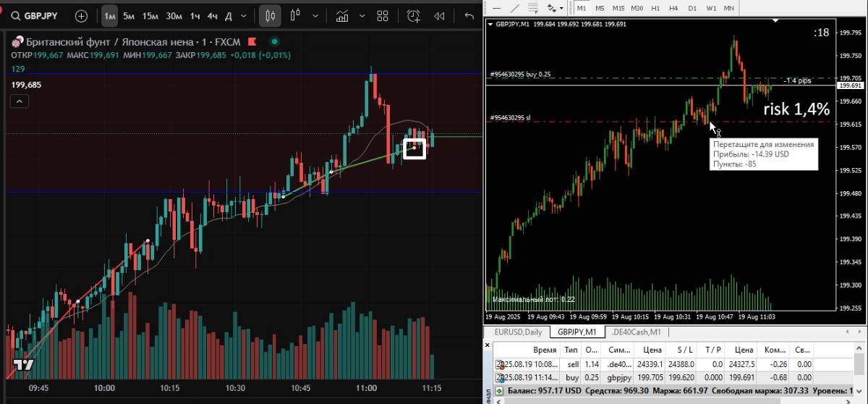
Task: Collapse the chart legend with chevron button
Action: 20,101
